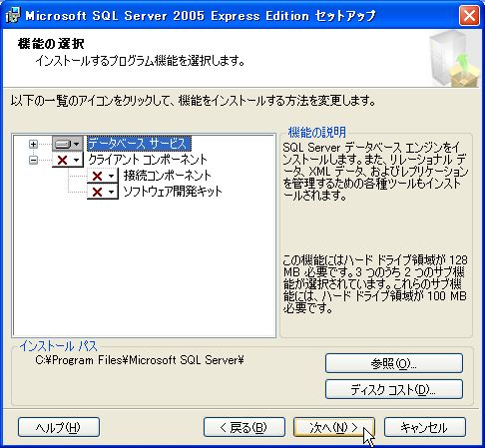Select ソフトウェア開発キット in the feature list
This screenshot has height=448, width=485.
173,192
